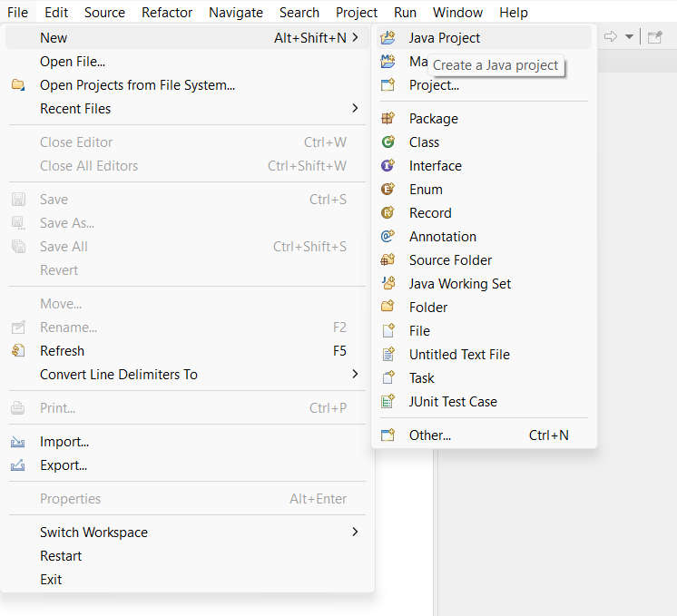Click the Interface icon
Image resolution: width=677 pixels, height=616 pixels.
pos(388,166)
